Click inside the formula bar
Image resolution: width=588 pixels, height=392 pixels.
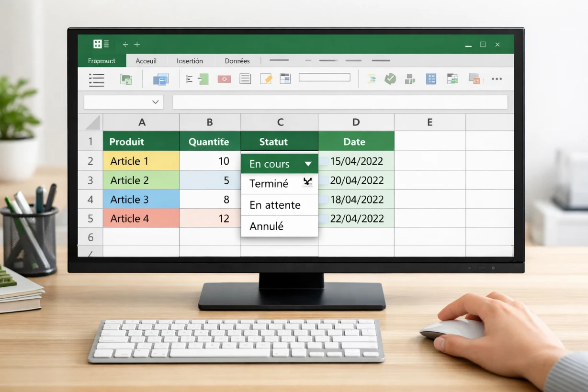click(x=340, y=102)
